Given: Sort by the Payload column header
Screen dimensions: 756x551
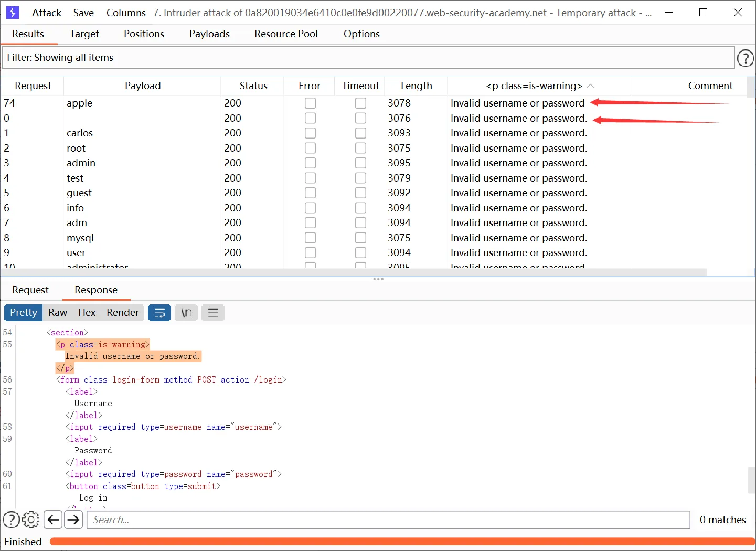Looking at the screenshot, I should pos(142,86).
